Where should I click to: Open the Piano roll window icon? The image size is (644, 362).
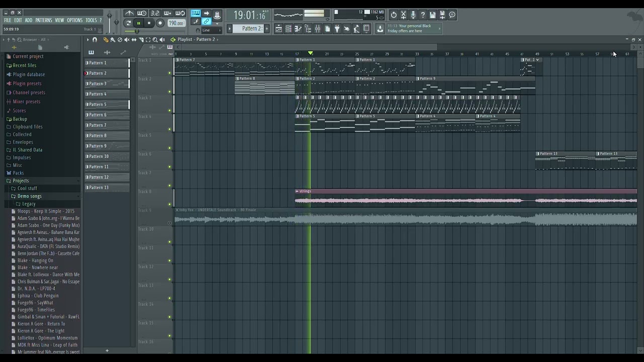tap(298, 29)
